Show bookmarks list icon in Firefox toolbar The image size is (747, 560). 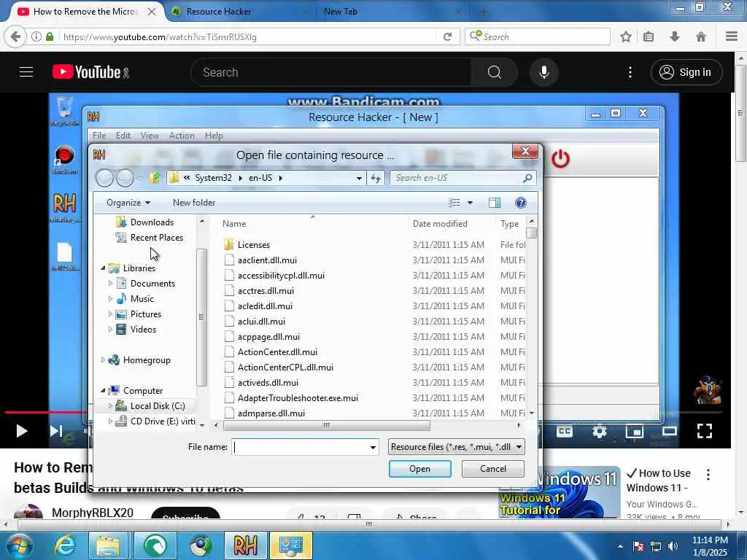(649, 36)
